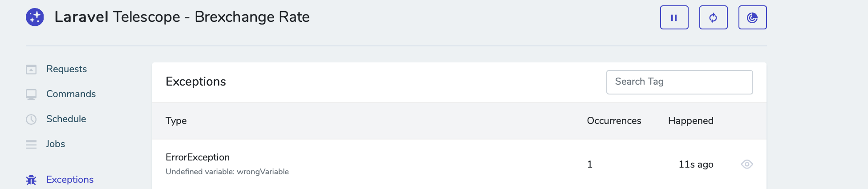Click the Schedule clock icon in the sidebar
The image size is (868, 189).
31,119
